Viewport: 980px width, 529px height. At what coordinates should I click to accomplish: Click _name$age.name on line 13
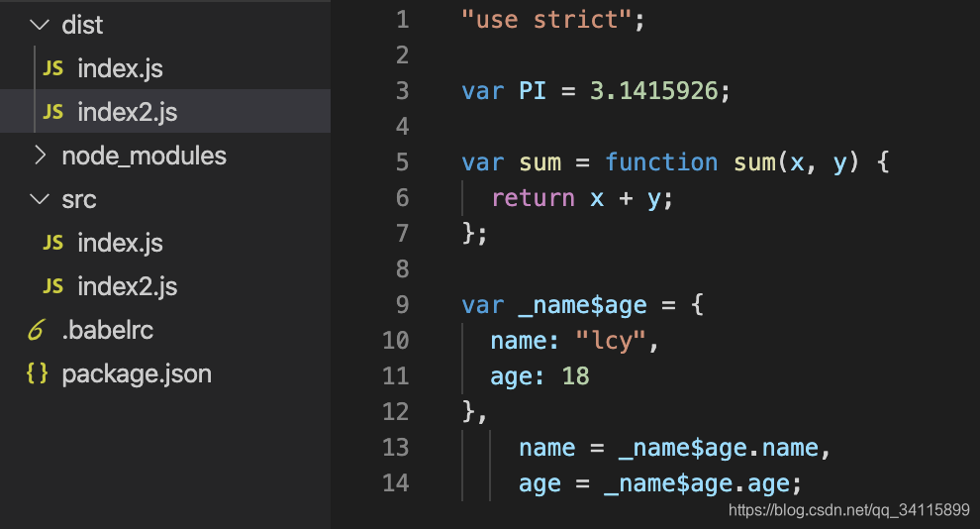719,448
